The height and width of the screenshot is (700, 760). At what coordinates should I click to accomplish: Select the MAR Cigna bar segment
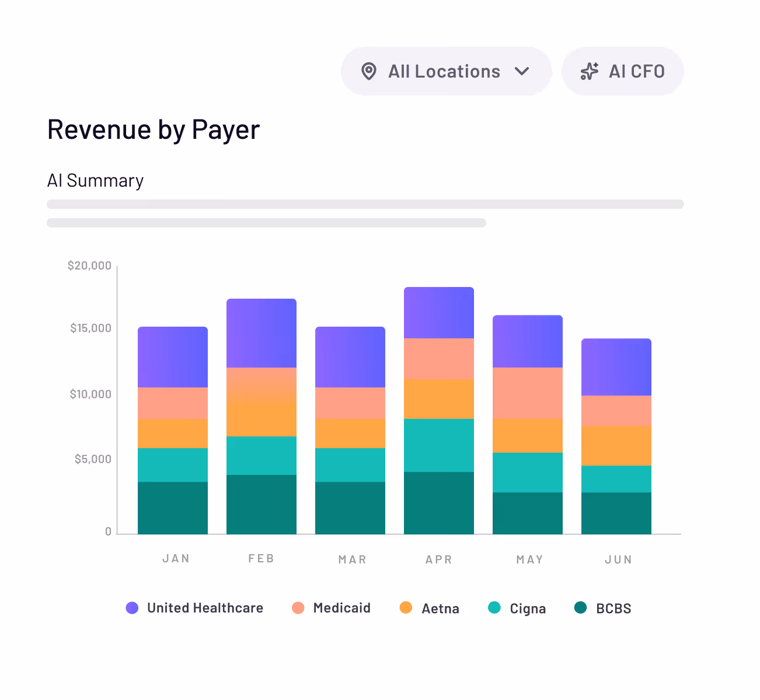[x=350, y=465]
